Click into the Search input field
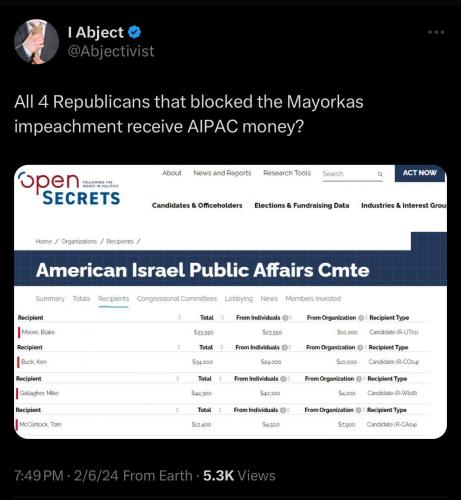Image resolution: width=461 pixels, height=500 pixels. click(349, 174)
